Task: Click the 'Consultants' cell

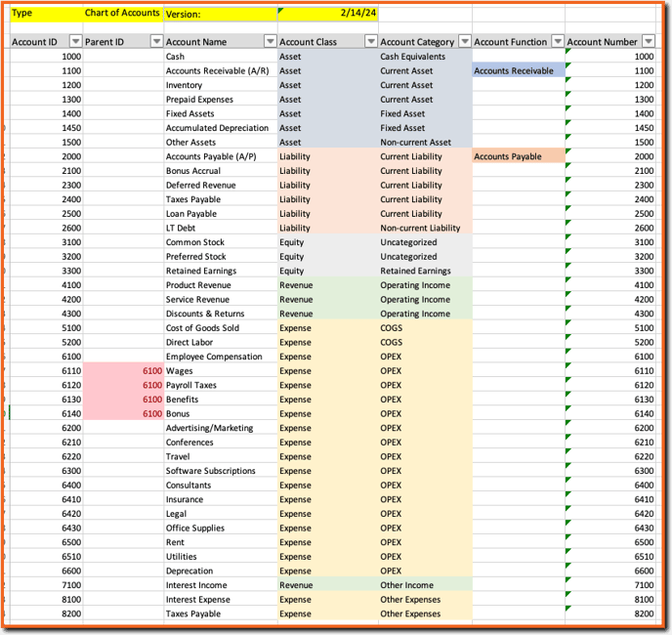Action: point(221,485)
